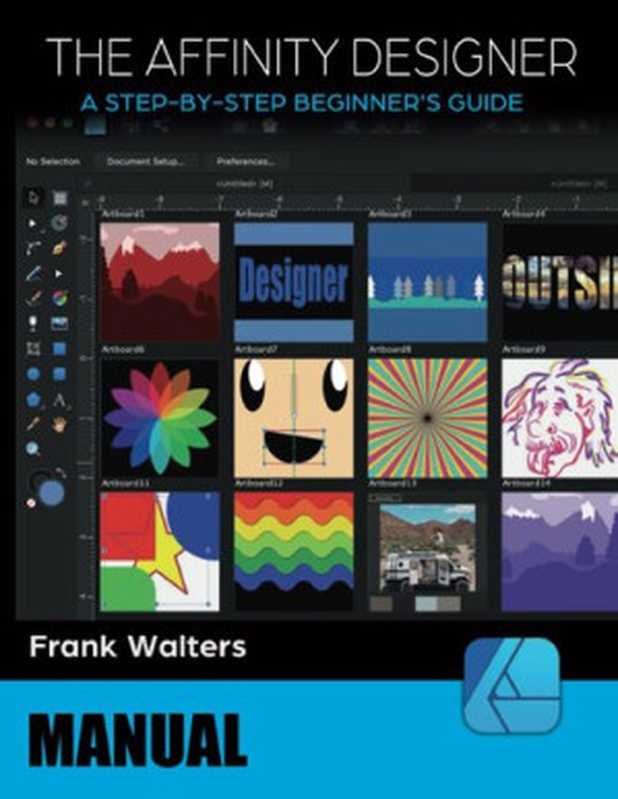Select the Fill color wheel tool
This screenshot has height=799, width=618.
[60, 298]
